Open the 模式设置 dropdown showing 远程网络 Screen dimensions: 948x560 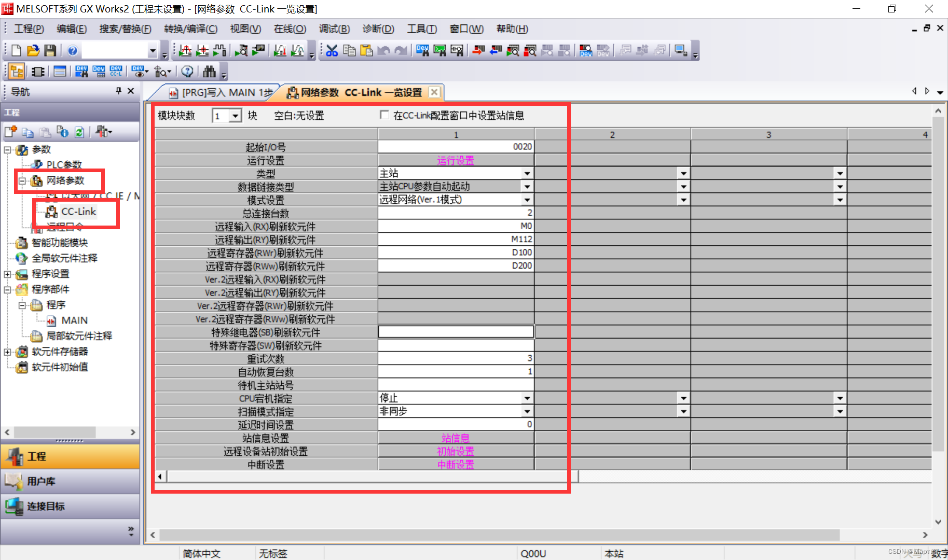527,200
